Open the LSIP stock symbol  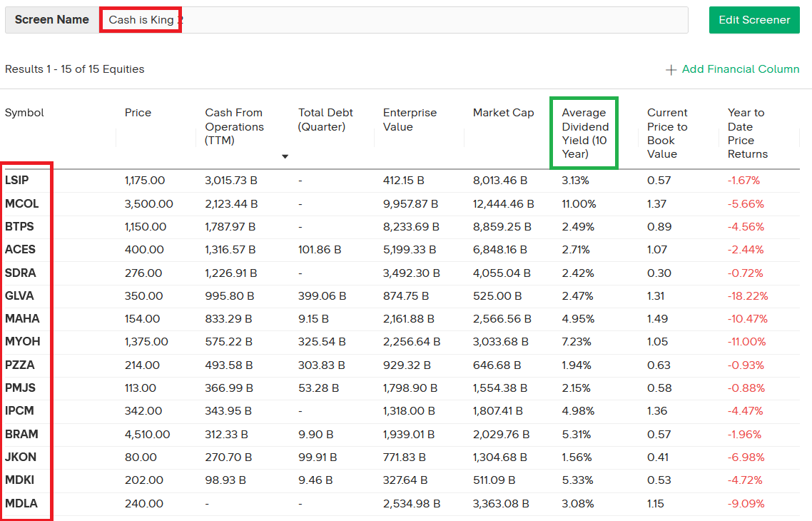17,181
